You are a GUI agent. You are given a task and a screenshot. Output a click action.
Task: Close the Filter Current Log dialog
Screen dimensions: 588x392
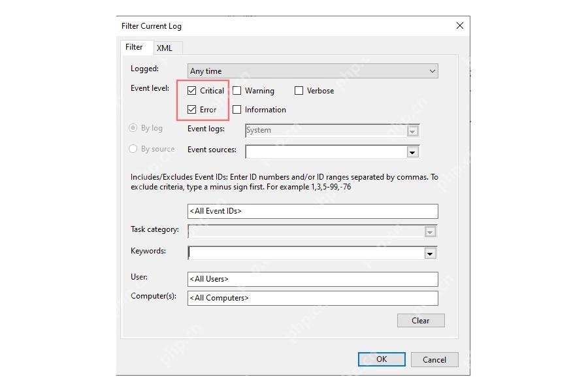click(460, 25)
